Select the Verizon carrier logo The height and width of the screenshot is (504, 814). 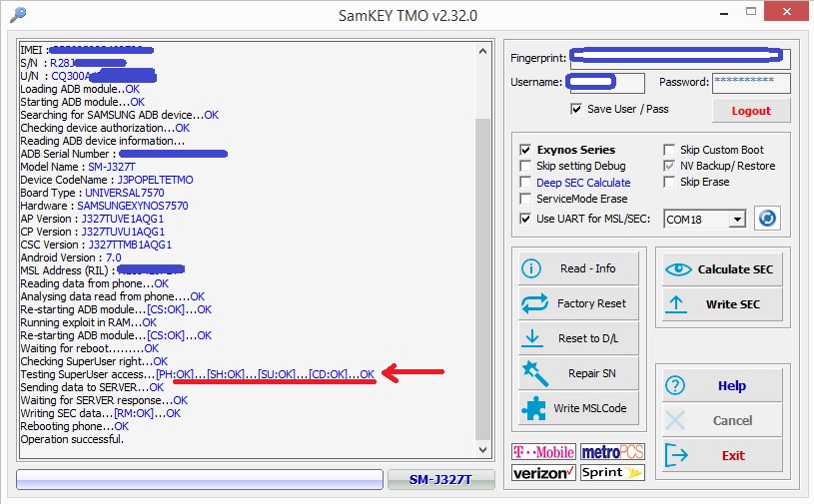[x=543, y=472]
